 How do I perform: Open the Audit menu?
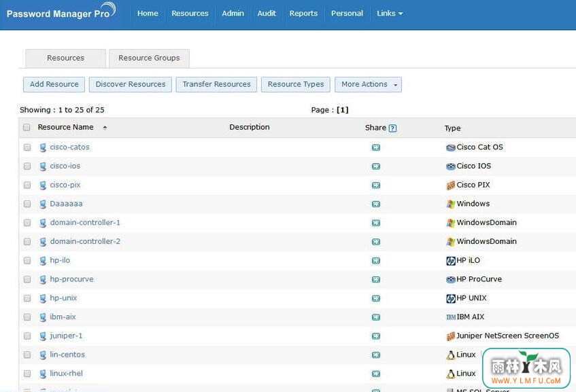pos(267,13)
